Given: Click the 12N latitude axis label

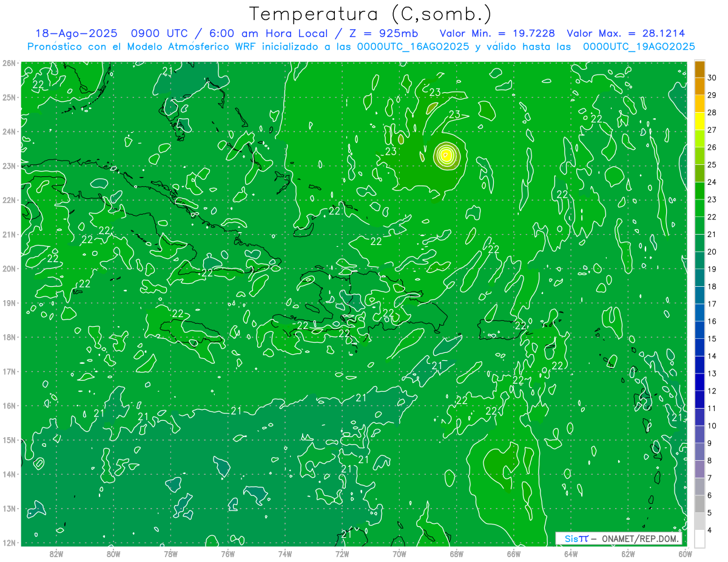Looking at the screenshot, I should tap(9, 543).
